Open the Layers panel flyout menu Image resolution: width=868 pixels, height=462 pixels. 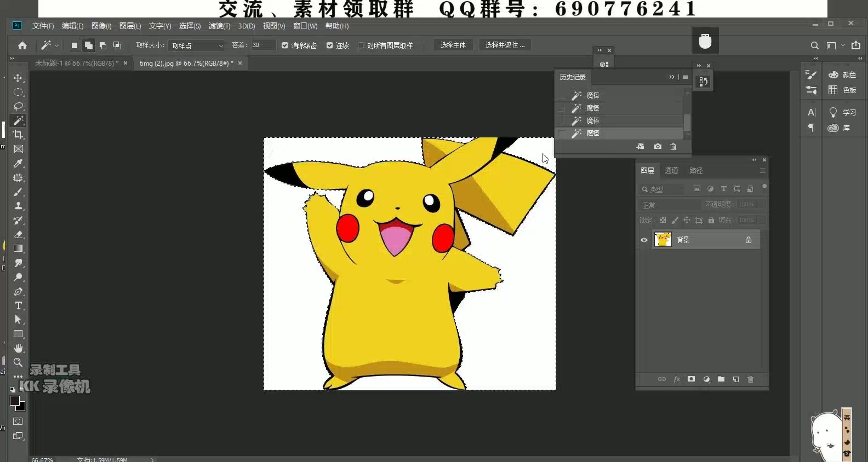(x=762, y=171)
